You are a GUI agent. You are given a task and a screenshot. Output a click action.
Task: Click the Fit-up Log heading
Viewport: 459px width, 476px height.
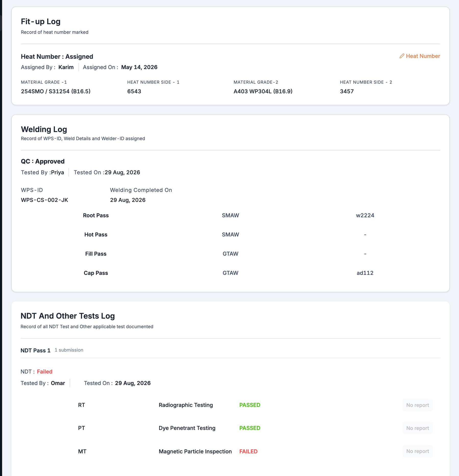pyautogui.click(x=41, y=21)
